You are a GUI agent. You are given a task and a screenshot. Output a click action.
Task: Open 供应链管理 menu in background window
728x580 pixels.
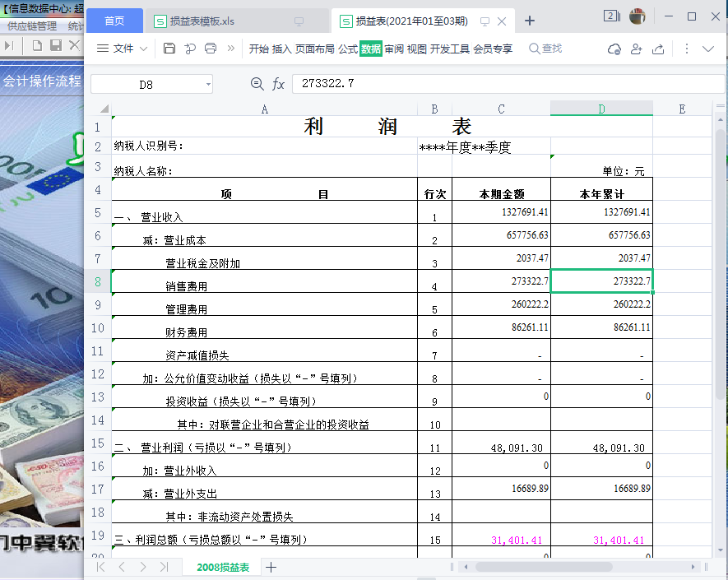pyautogui.click(x=31, y=26)
